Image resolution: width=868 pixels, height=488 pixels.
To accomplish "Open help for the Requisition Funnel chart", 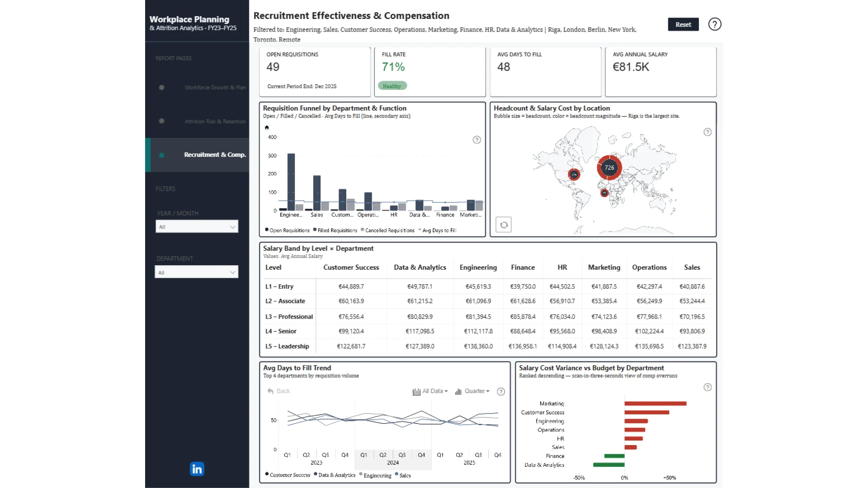I will [476, 140].
